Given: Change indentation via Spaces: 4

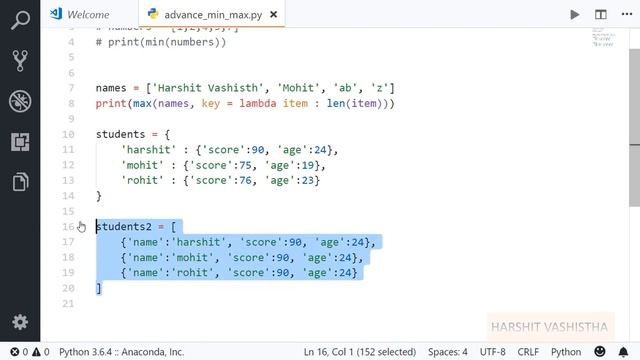Looking at the screenshot, I should (x=448, y=352).
